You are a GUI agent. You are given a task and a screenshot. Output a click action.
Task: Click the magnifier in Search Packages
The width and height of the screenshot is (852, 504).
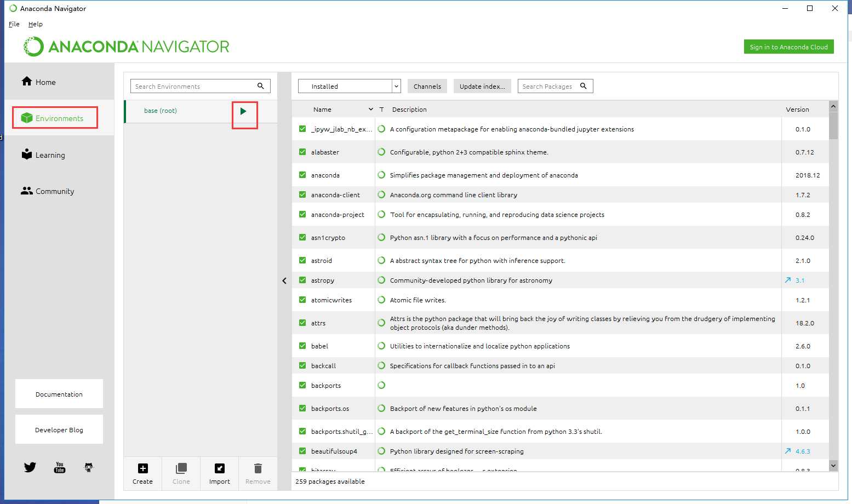(584, 86)
